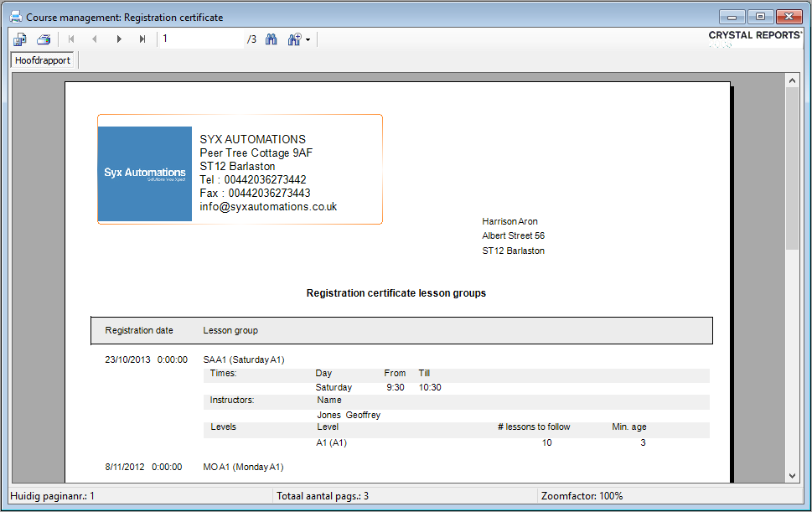Click the Crystal Reports logo
This screenshot has width=812, height=512.
point(755,36)
